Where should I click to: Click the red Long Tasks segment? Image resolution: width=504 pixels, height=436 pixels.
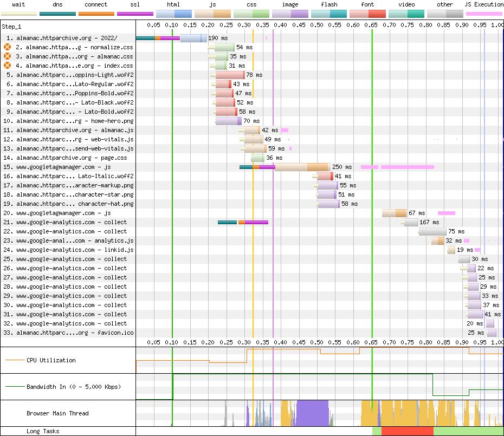(407, 431)
